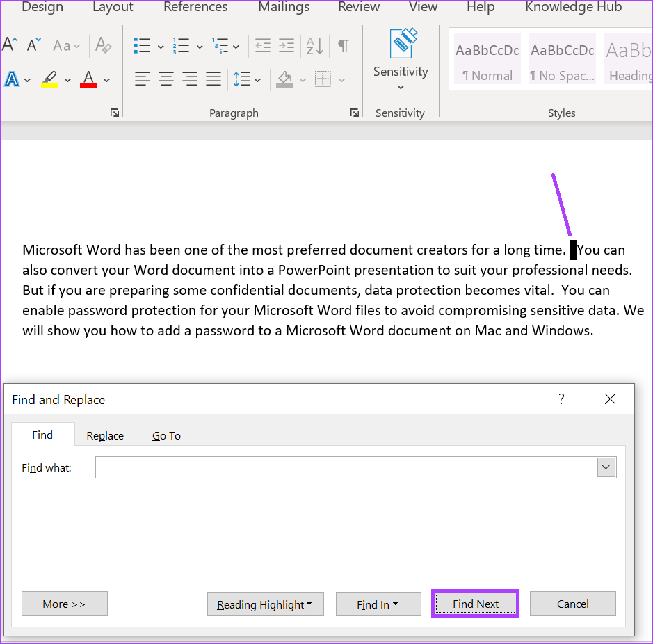Click the Sort icon in Paragraph group
The width and height of the screenshot is (653, 644).
[314, 45]
